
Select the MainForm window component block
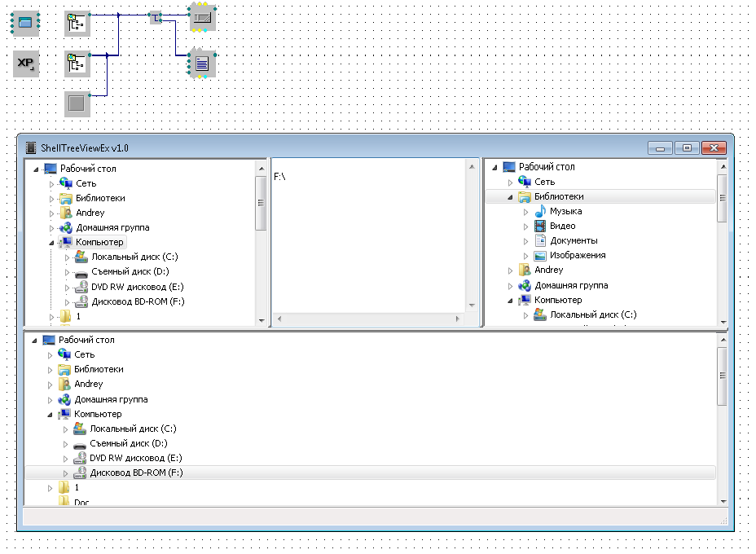click(25, 24)
